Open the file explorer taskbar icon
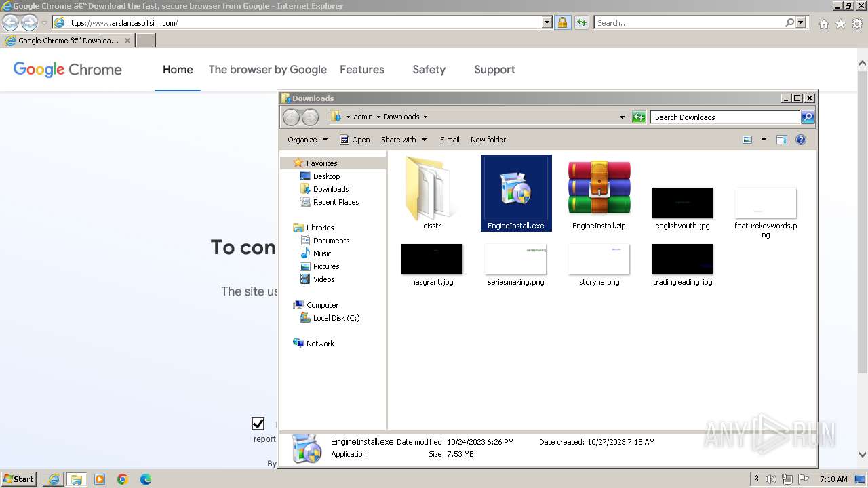868x488 pixels. (x=76, y=479)
